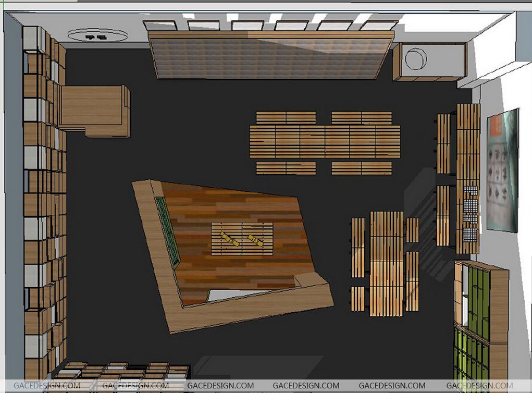Select the green panel on platform edge
This screenshot has width=532, height=393.
[167, 231]
